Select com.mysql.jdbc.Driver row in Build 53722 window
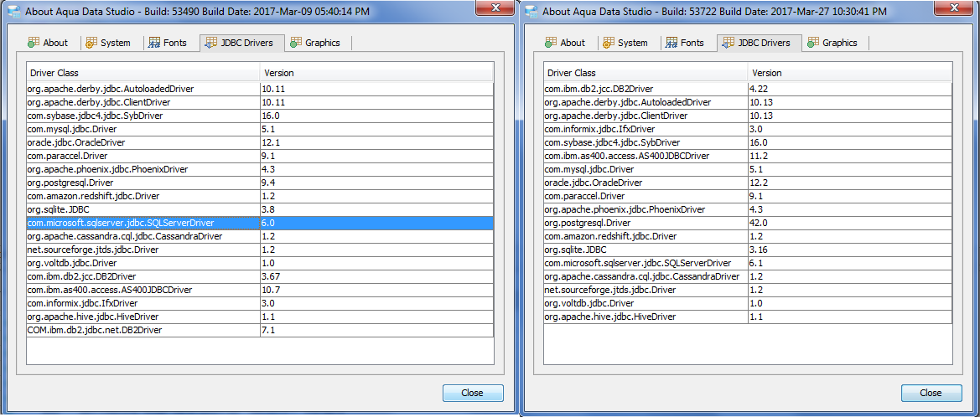980x417 pixels. pos(748,169)
